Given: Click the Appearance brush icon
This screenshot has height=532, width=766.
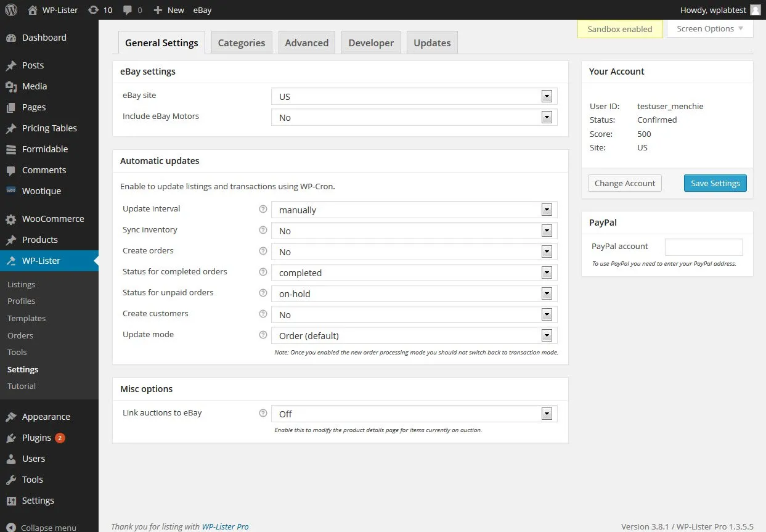Looking at the screenshot, I should tap(13, 416).
